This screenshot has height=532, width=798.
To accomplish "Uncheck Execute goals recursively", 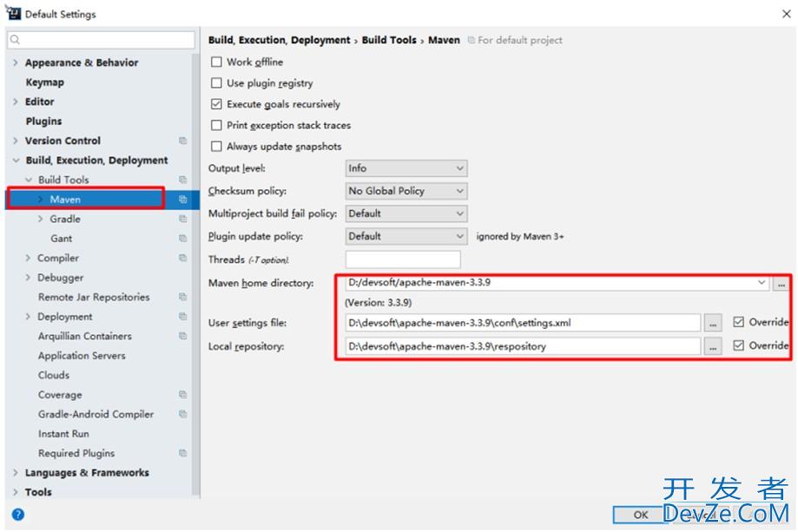I will tap(216, 104).
